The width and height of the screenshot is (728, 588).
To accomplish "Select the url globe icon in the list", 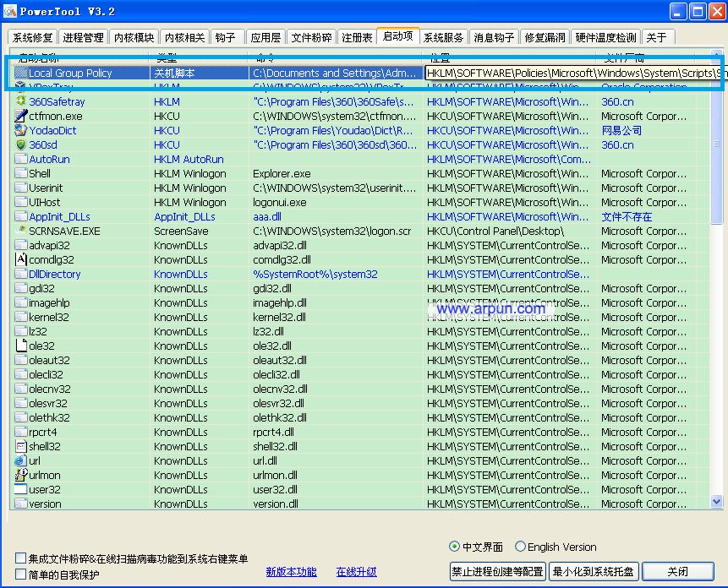I will pos(19,460).
